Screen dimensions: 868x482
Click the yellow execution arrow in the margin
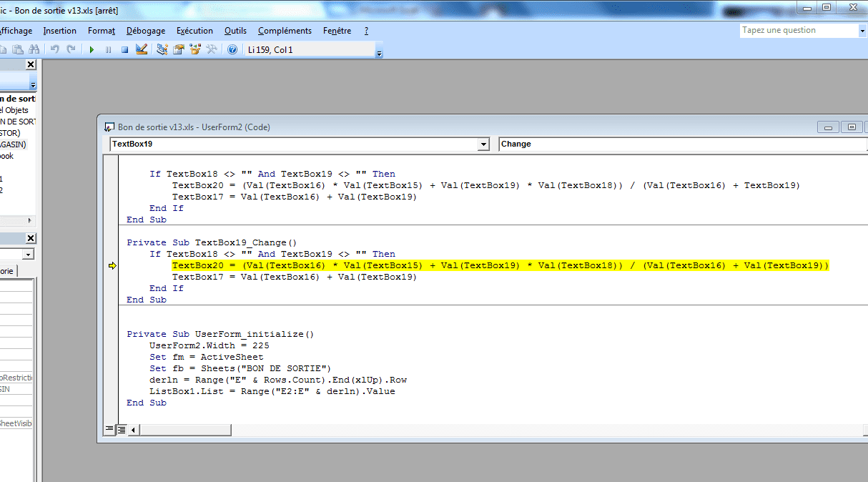click(x=112, y=266)
